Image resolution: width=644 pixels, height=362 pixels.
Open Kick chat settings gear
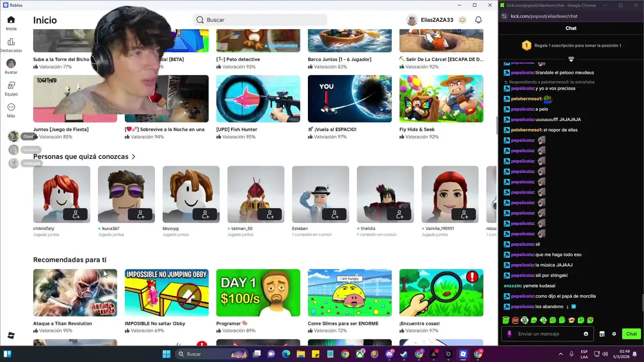(614, 334)
